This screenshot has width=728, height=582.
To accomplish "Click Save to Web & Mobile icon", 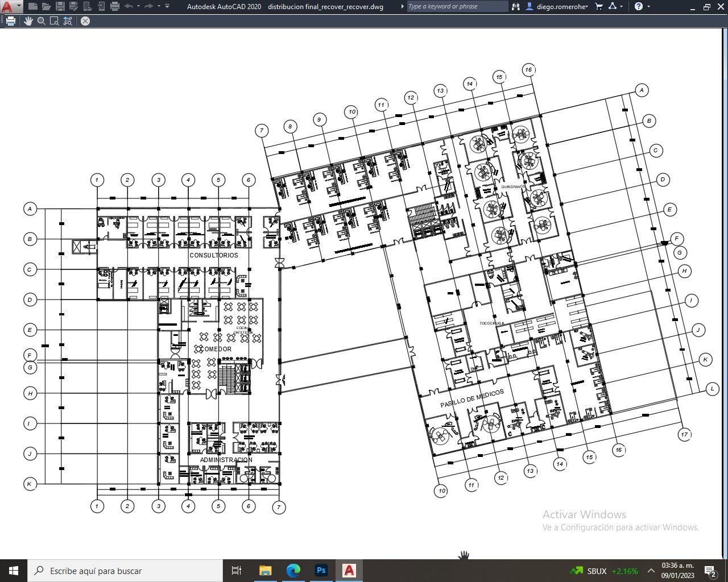I will point(101,7).
